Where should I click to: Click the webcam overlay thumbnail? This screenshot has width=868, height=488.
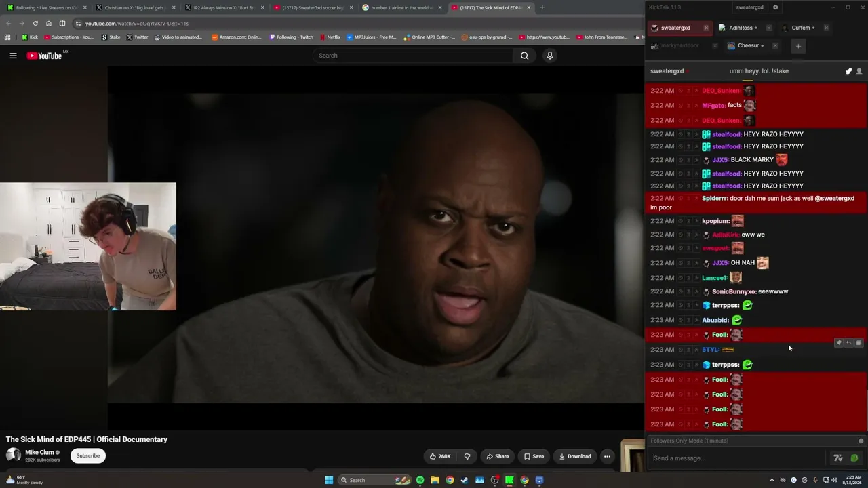coord(88,246)
